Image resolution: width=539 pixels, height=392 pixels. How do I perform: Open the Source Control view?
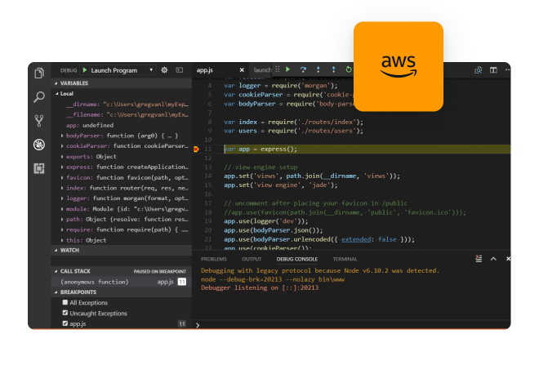39,121
